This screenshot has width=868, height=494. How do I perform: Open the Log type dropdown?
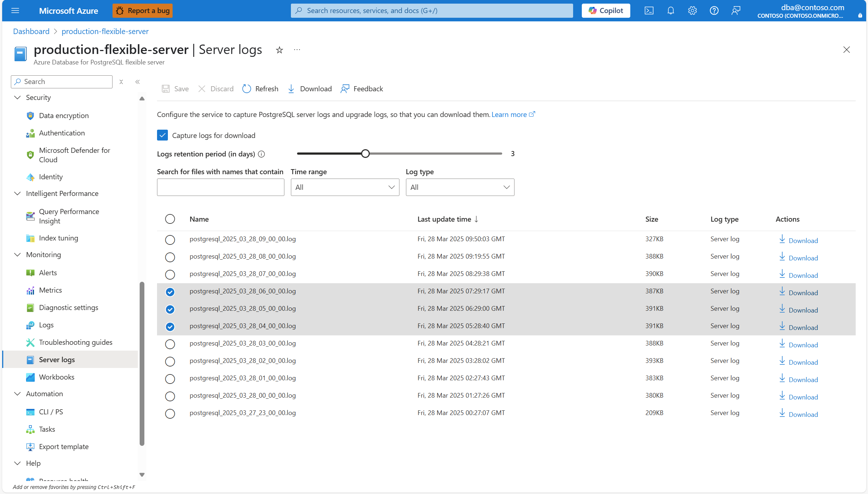coord(460,187)
